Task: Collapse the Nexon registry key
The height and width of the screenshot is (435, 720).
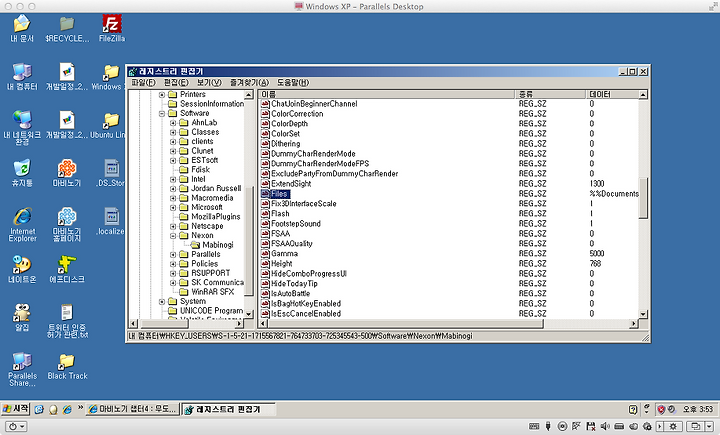Action: tap(173, 236)
